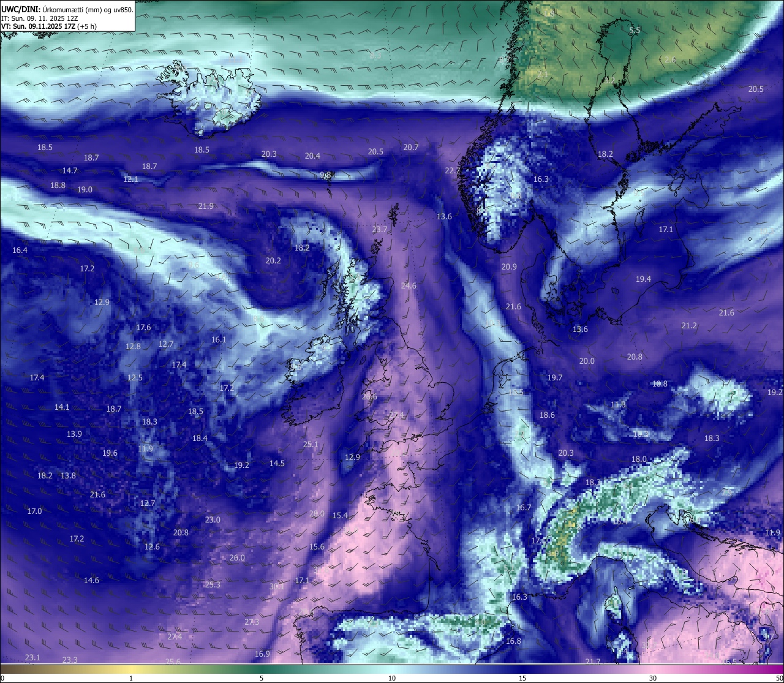Select the 19.0 value label
784x683 pixels.
tap(85, 189)
